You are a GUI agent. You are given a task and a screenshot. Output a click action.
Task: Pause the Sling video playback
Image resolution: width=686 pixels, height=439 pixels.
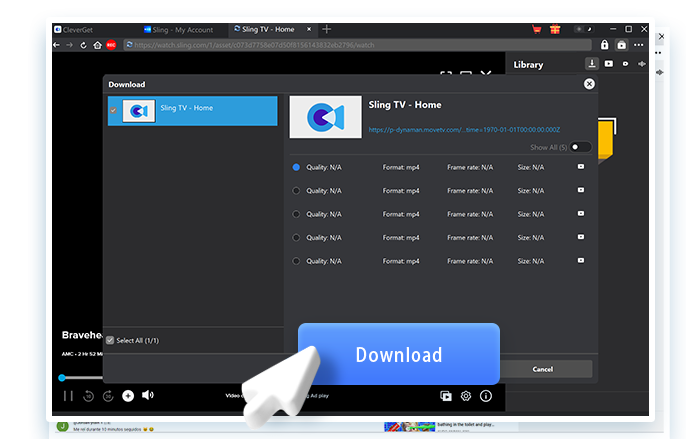coord(68,396)
